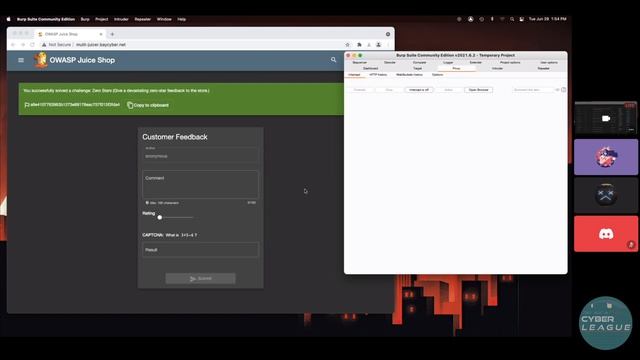Go back in the browser

pos(13,44)
